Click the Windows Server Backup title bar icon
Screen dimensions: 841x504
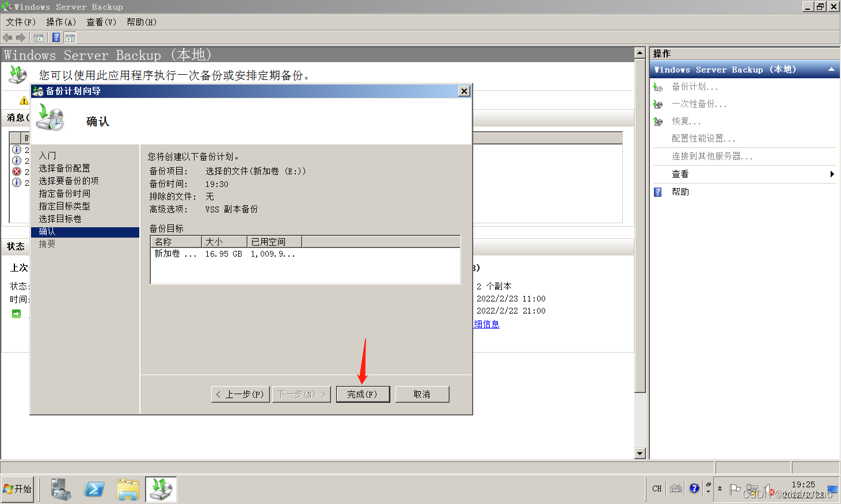point(7,7)
